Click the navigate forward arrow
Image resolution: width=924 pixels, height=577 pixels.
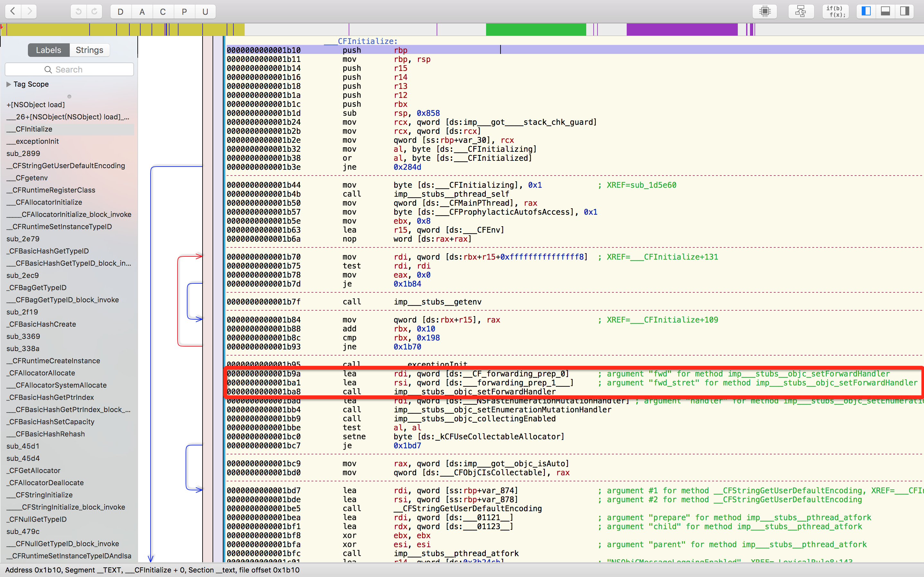(29, 12)
